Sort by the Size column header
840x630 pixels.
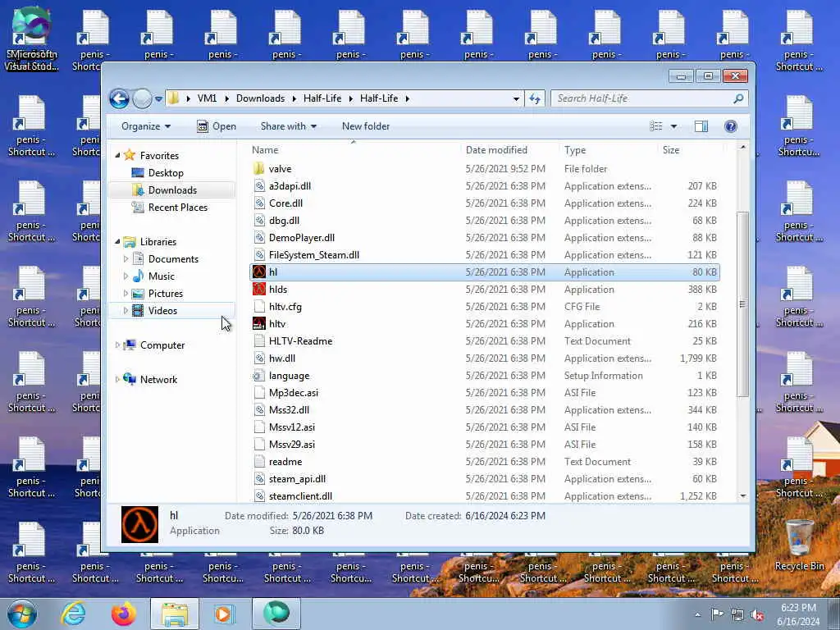pos(689,150)
